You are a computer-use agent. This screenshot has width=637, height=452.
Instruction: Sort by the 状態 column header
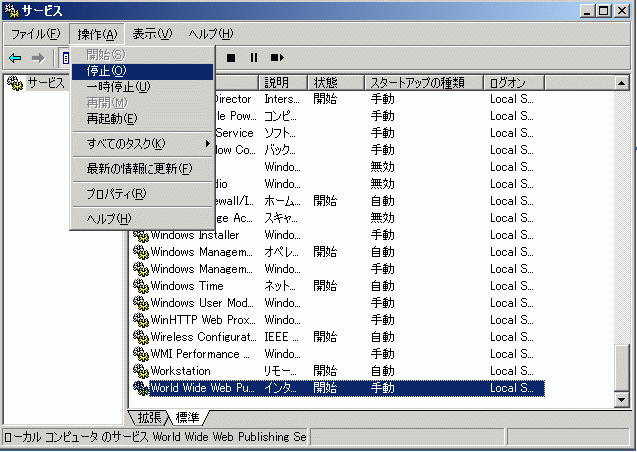coord(336,83)
